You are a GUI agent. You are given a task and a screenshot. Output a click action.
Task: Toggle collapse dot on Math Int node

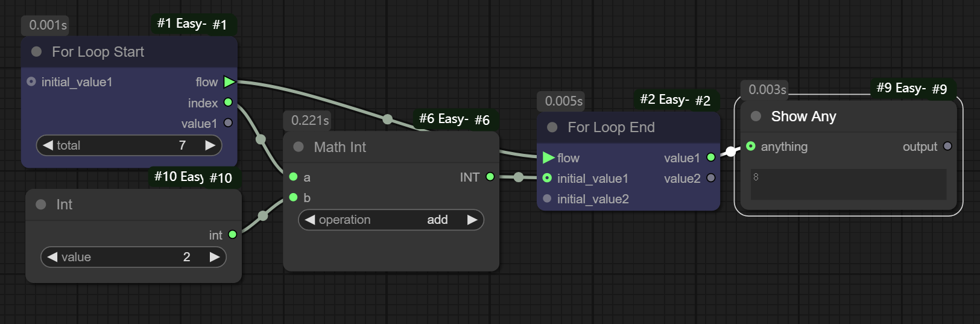click(298, 147)
